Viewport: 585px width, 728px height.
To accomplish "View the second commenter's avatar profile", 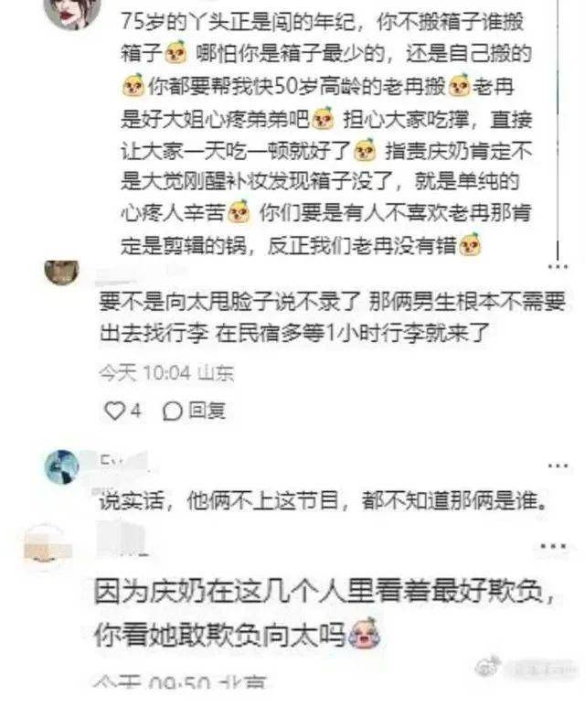I will click(62, 272).
